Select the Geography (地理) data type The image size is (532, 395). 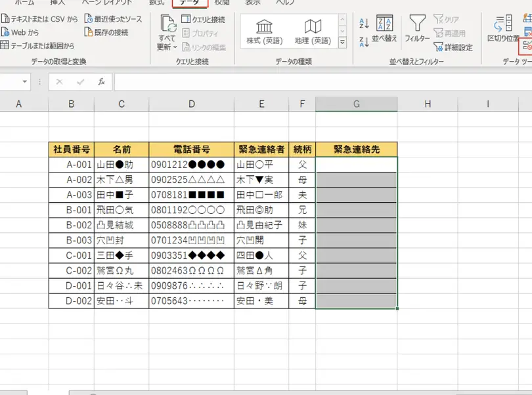click(313, 32)
